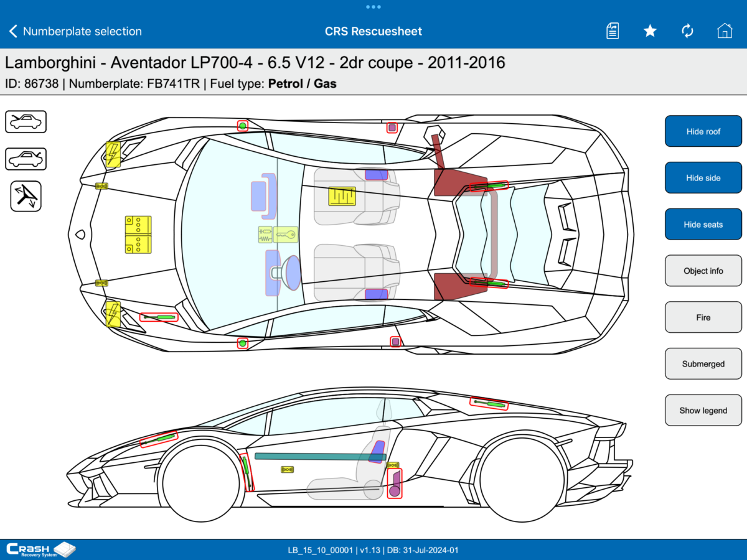This screenshot has width=747, height=560.
Task: Tap the 'Petrol / Gas' fuel type text
Action: [x=303, y=83]
